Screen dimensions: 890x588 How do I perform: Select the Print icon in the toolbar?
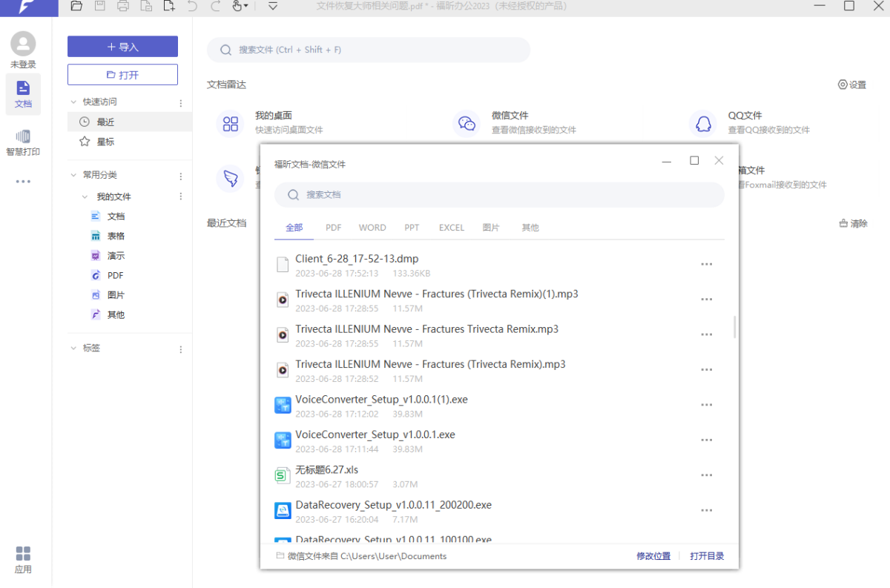pos(121,7)
